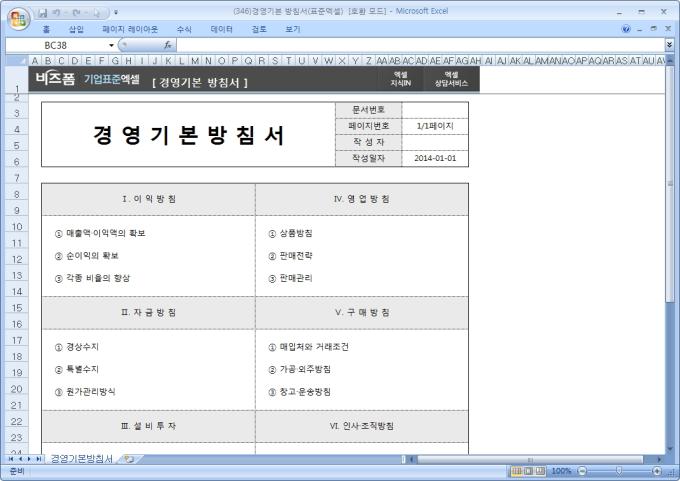This screenshot has width=680, height=481.
Task: Click the Undo icon in quick access toolbar
Action: point(58,11)
